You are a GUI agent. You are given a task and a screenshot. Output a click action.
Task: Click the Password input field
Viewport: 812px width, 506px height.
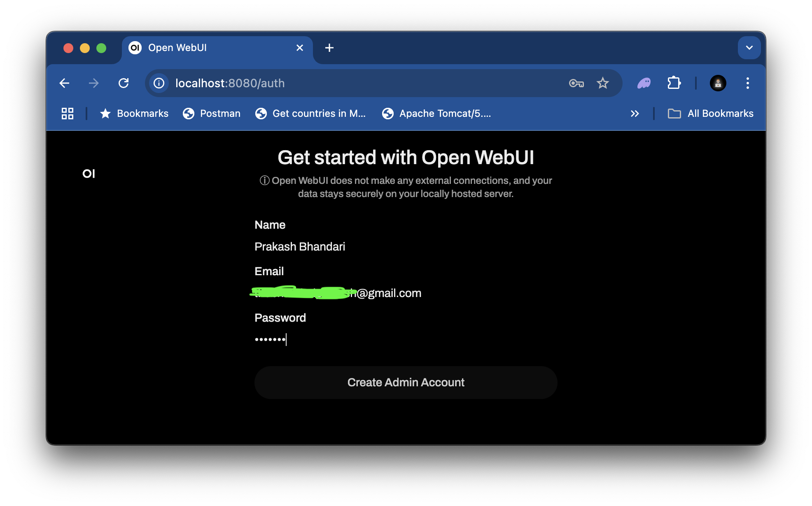point(406,339)
